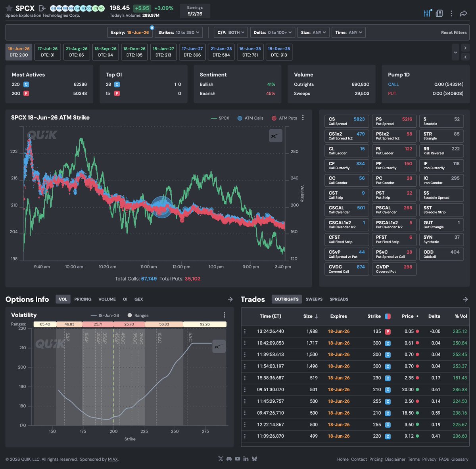Viewport: 476px width, 469px height.
Task: Select the 17-Jul-26 expiry tab
Action: pyautogui.click(x=48, y=52)
